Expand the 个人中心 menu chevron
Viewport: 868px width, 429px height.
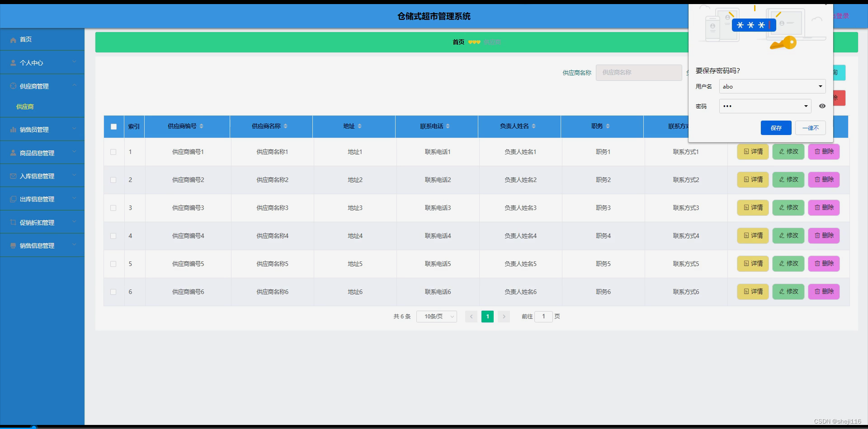click(74, 62)
